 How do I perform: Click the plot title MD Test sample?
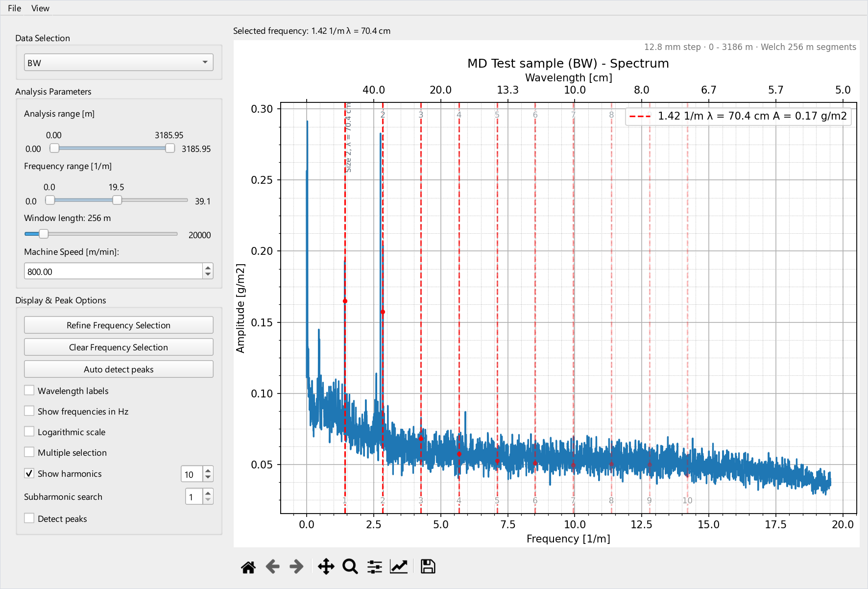[x=568, y=63]
